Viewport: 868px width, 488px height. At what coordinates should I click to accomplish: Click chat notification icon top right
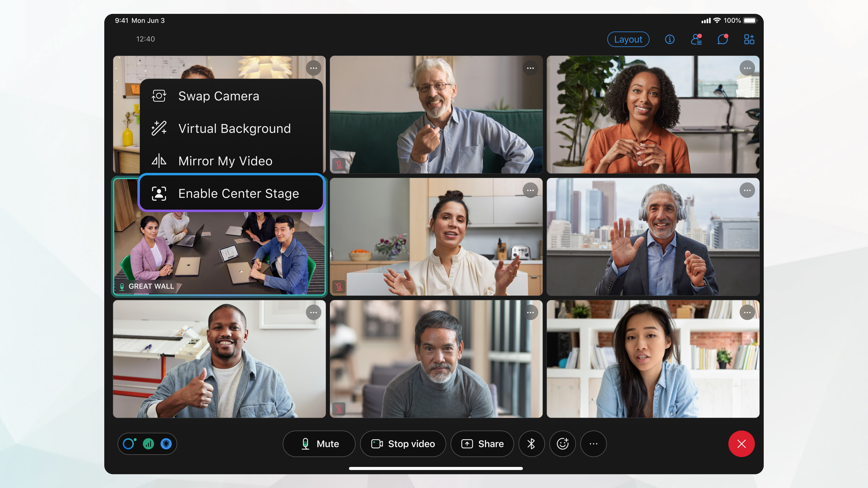click(722, 39)
